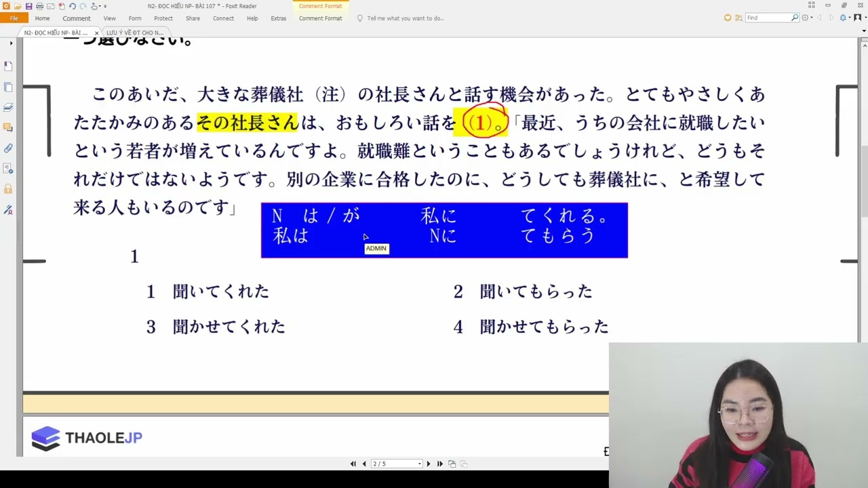Click answer option 2 聞いてもらった

523,291
